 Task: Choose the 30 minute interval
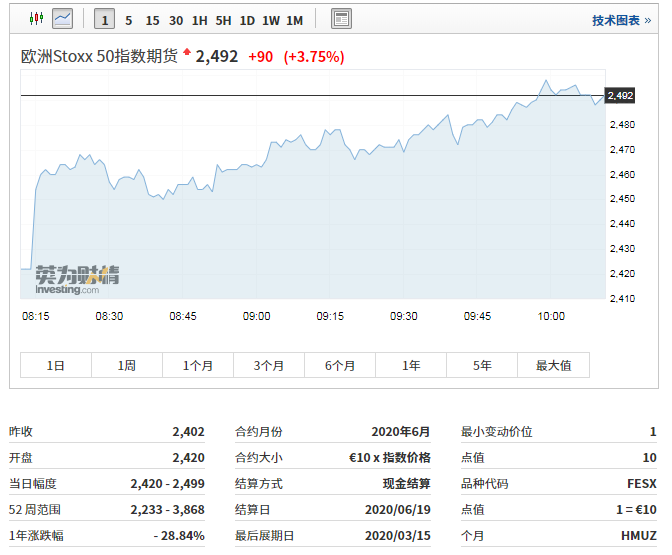click(176, 20)
